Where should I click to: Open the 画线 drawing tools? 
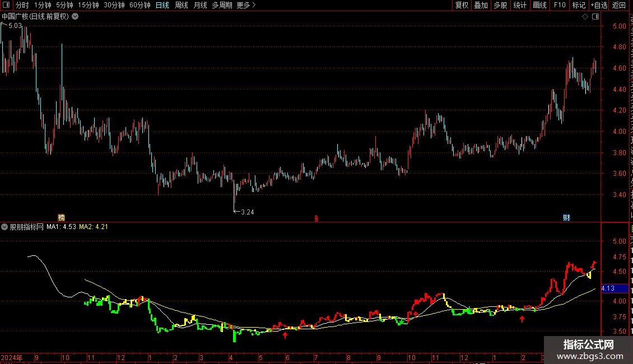539,5
